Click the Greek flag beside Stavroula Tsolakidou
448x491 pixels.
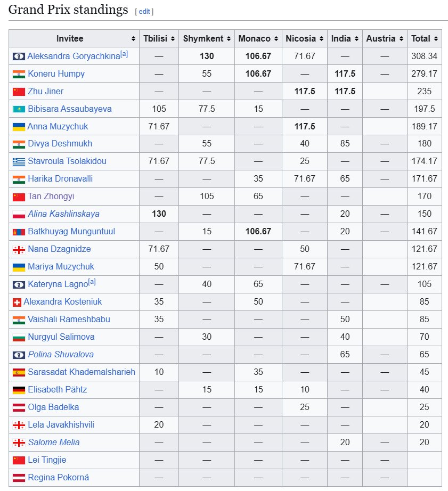(x=19, y=162)
